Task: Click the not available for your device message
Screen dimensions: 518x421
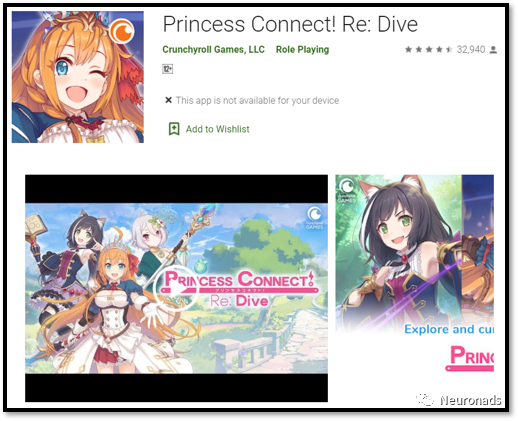Action: 257,100
